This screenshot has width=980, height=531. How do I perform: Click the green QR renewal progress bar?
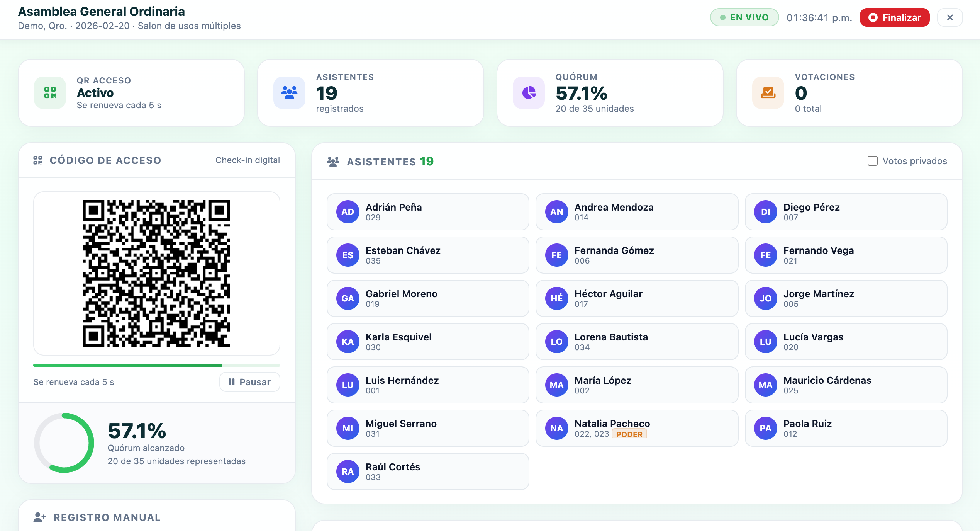pos(157,365)
